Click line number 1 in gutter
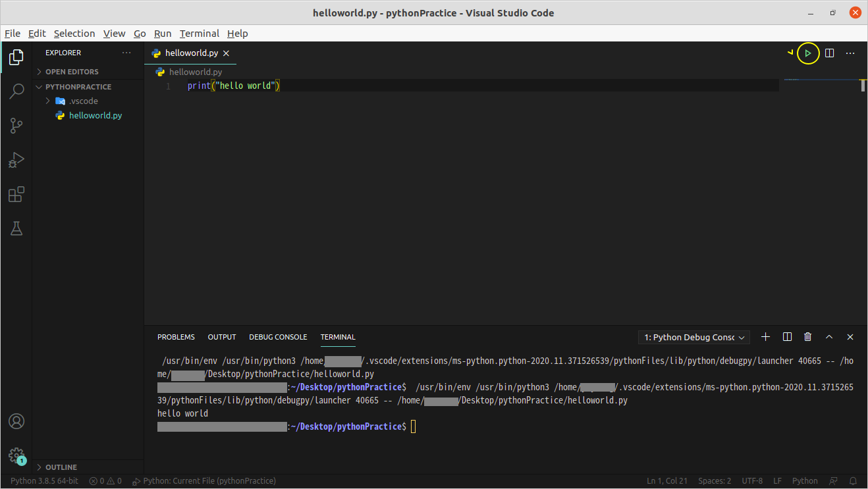This screenshot has width=868, height=489. [169, 86]
